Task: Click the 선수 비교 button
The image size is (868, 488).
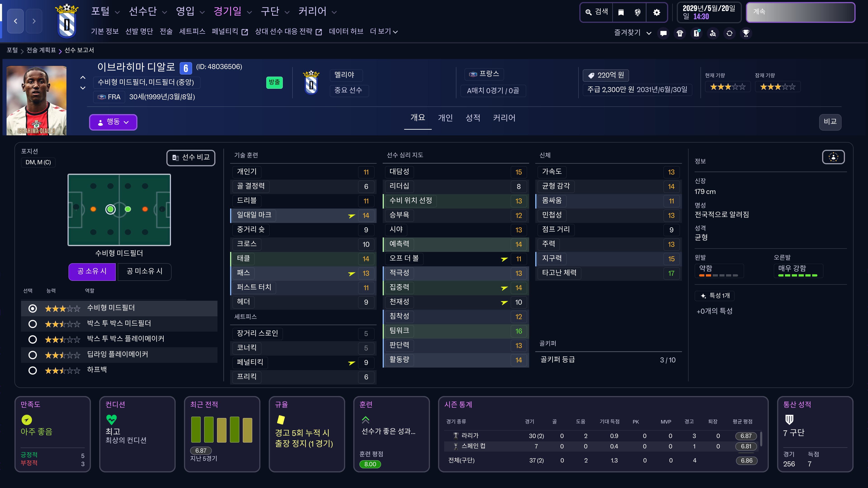Action: [x=191, y=158]
